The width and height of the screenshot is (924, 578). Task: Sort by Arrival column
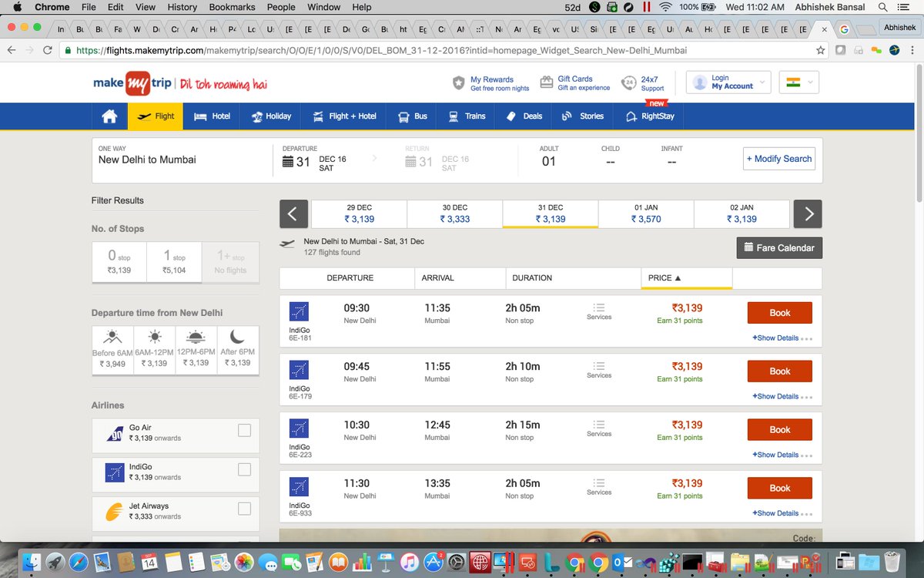437,277
